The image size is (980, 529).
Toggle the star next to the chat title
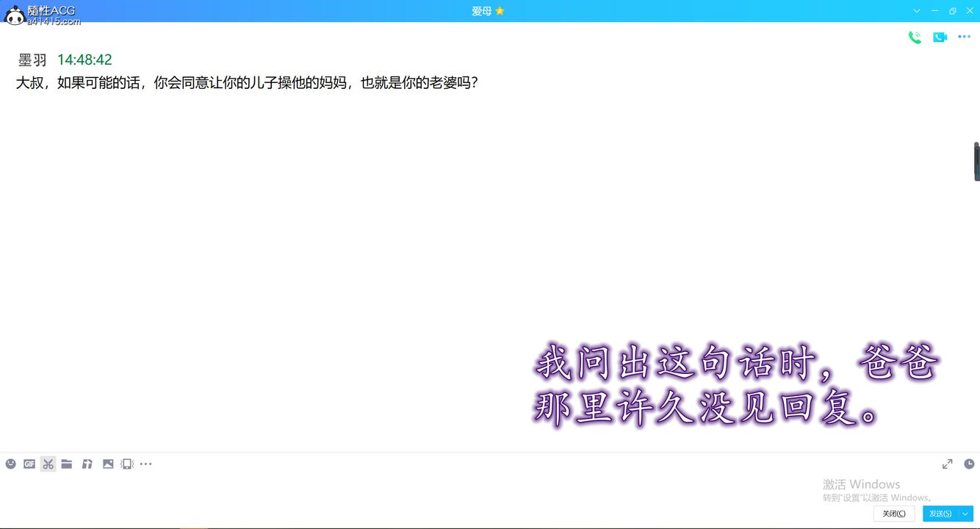click(x=500, y=11)
